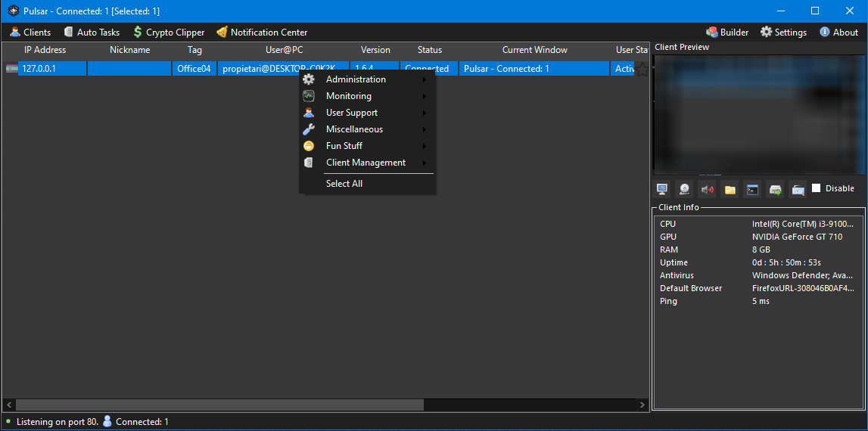Click the favorite star on client row
Screen dimensions: 868x431
(642, 69)
